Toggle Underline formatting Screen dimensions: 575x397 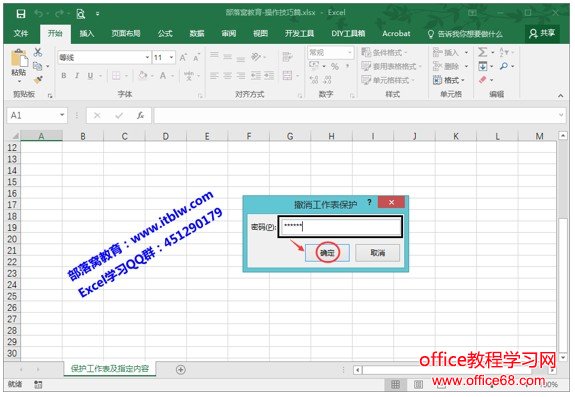click(x=90, y=76)
